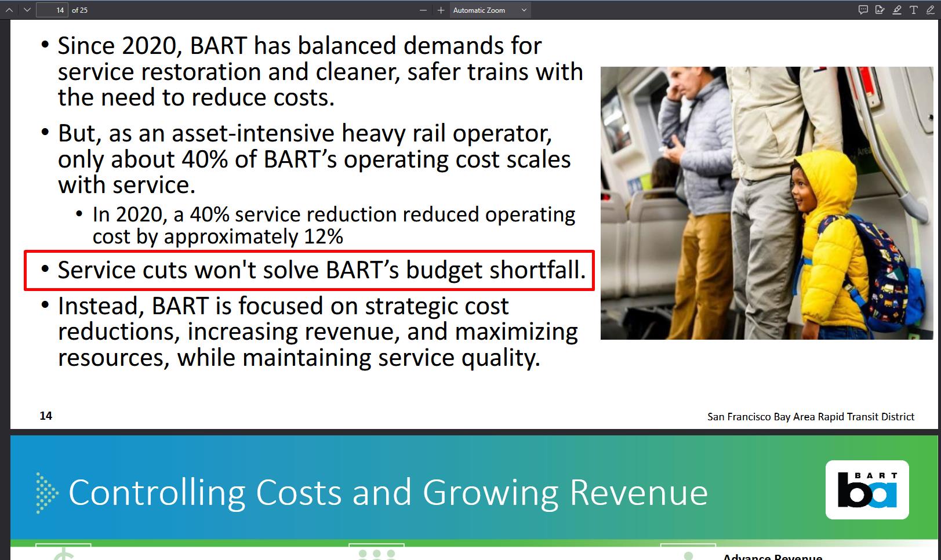
Task: Click the sub-bullet "In 2020, a 40% service reduction"
Action: 333,226
